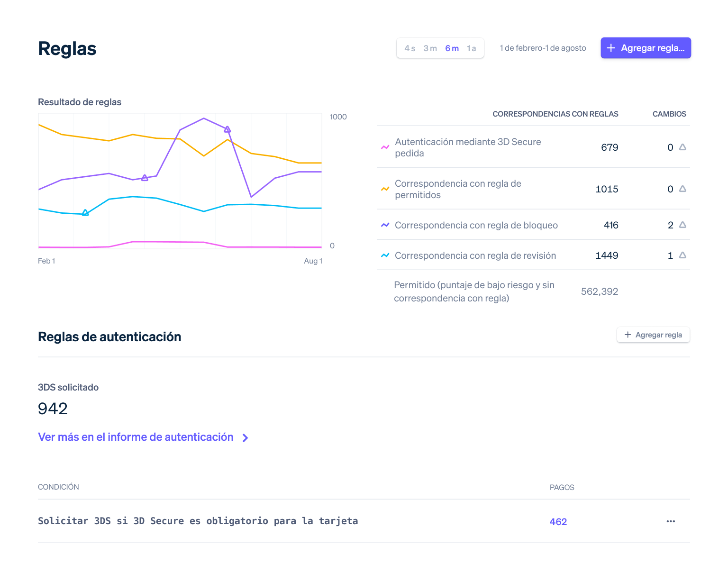Open the three-dot menu for the 3DS rule
Image resolution: width=728 pixels, height=582 pixels.
click(671, 521)
